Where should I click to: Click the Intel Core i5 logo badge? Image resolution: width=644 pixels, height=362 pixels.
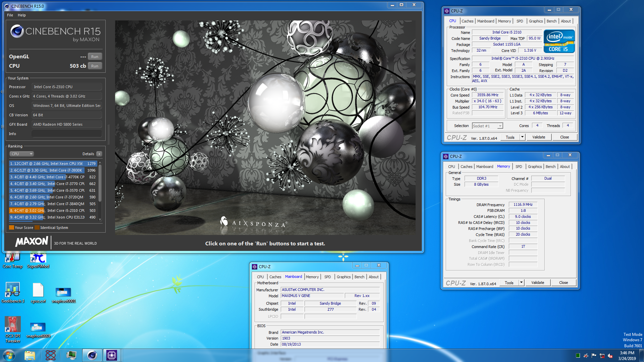[559, 41]
